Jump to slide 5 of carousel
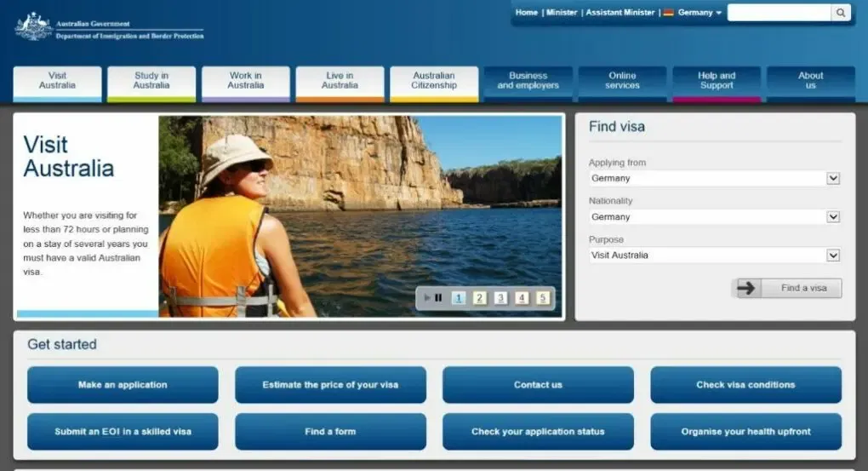This screenshot has width=868, height=471. tap(543, 298)
